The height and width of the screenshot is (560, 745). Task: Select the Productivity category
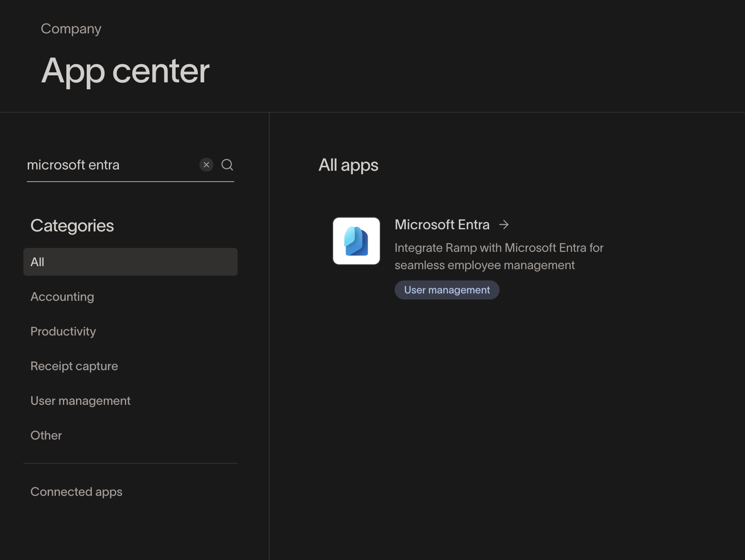pos(131,331)
